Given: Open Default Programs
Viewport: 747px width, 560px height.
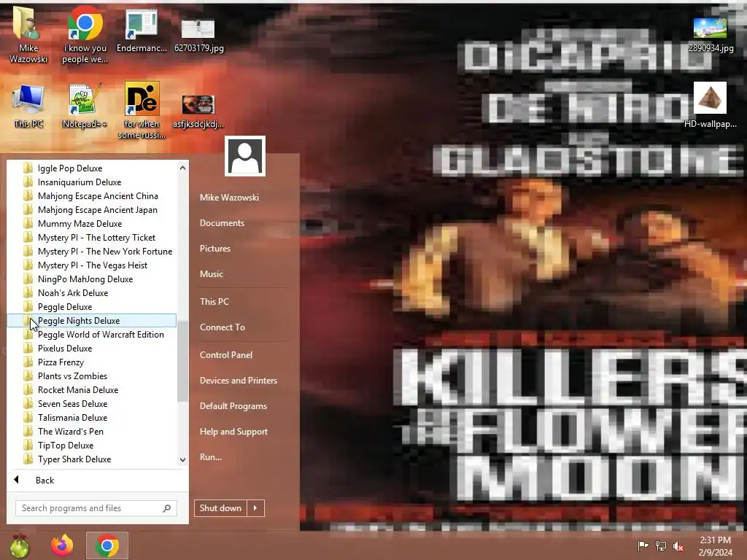Looking at the screenshot, I should 233,406.
